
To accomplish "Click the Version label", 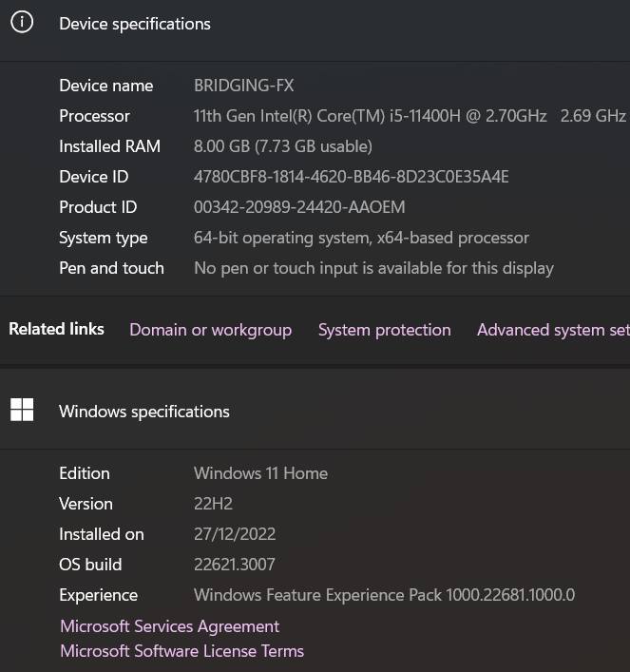I will [86, 504].
